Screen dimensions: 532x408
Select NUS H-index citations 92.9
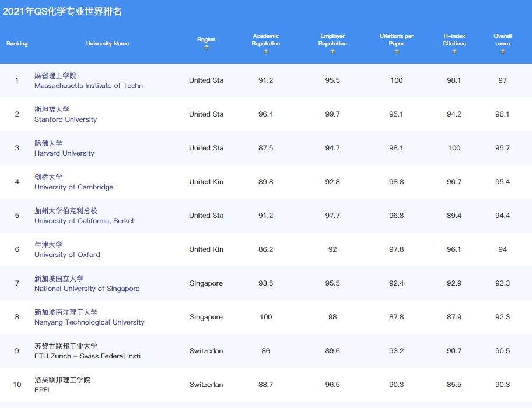(x=454, y=283)
